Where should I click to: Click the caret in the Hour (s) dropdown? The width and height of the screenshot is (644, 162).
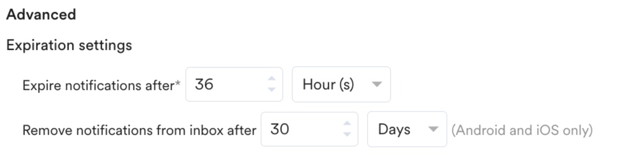[377, 84]
